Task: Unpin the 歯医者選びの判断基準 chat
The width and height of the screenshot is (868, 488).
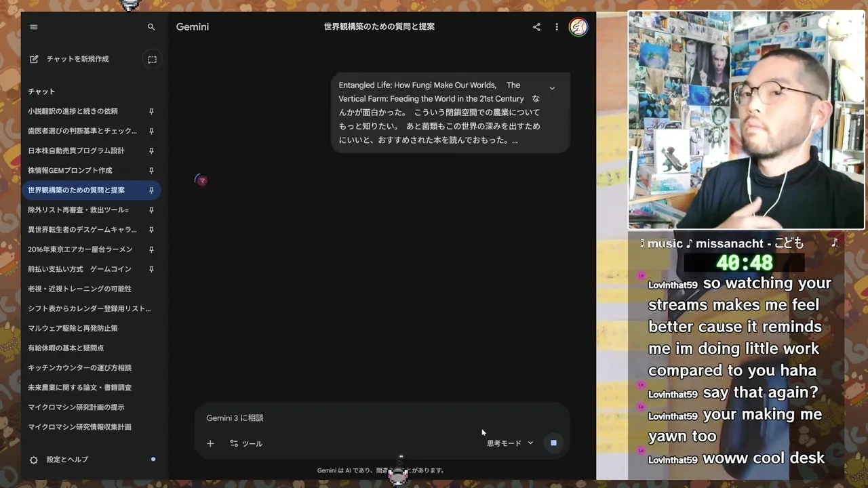Action: point(151,131)
